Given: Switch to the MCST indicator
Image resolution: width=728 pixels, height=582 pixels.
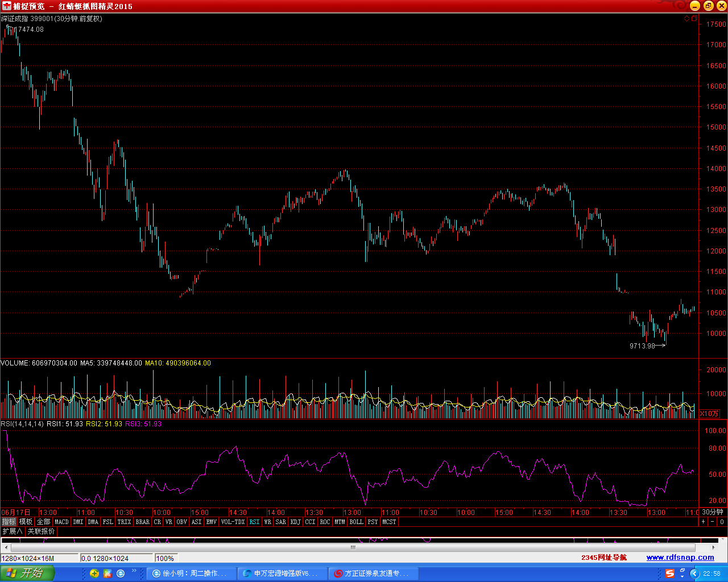Looking at the screenshot, I should (x=389, y=522).
